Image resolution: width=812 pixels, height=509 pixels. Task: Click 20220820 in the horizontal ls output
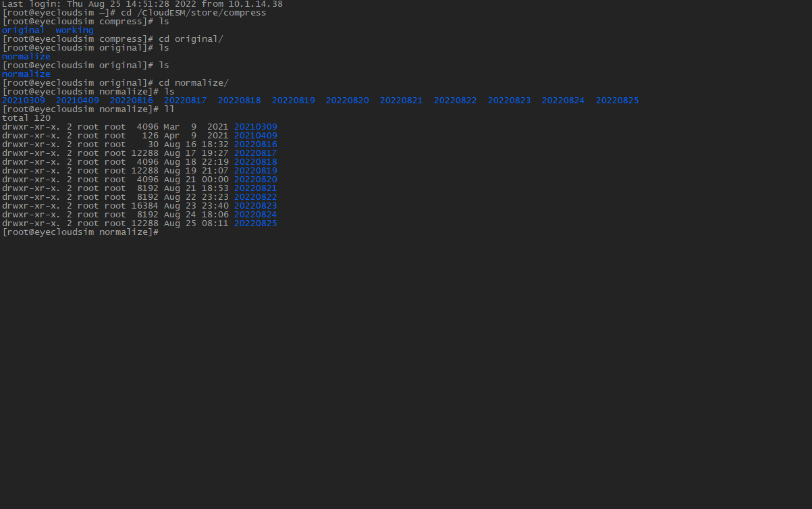347,101
